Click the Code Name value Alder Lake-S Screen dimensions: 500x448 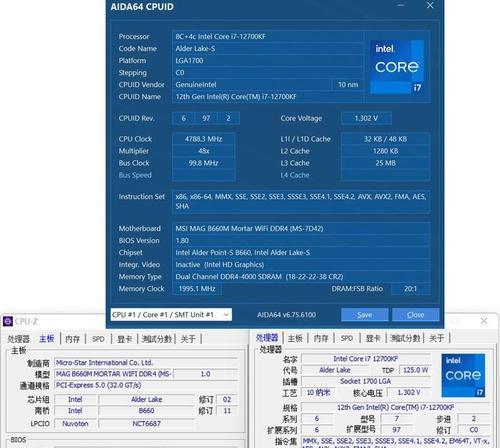pyautogui.click(x=268, y=49)
